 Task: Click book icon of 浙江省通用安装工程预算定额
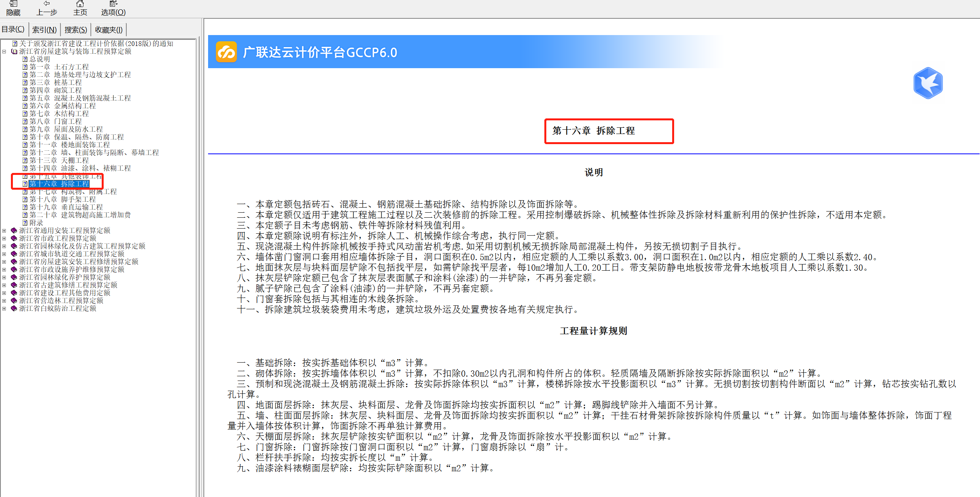click(x=14, y=231)
